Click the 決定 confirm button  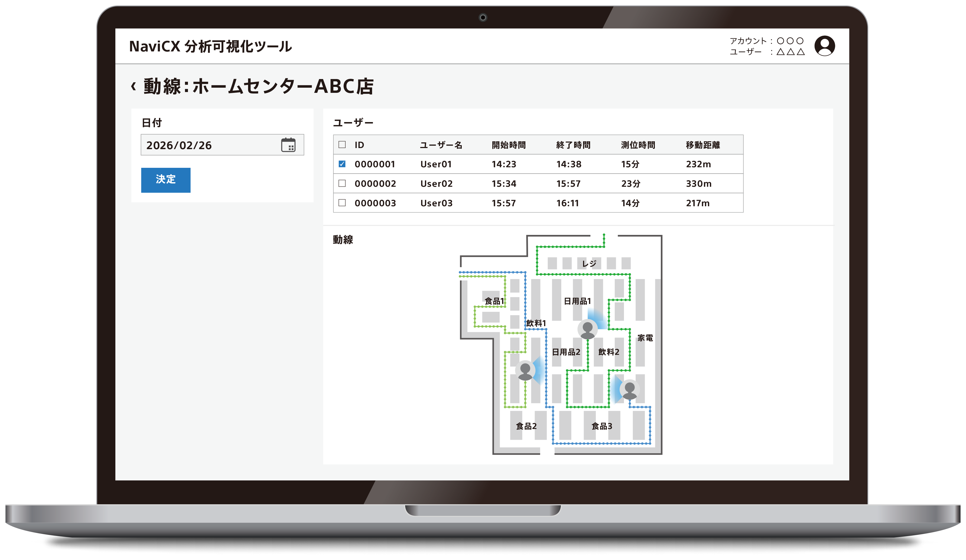pos(165,180)
